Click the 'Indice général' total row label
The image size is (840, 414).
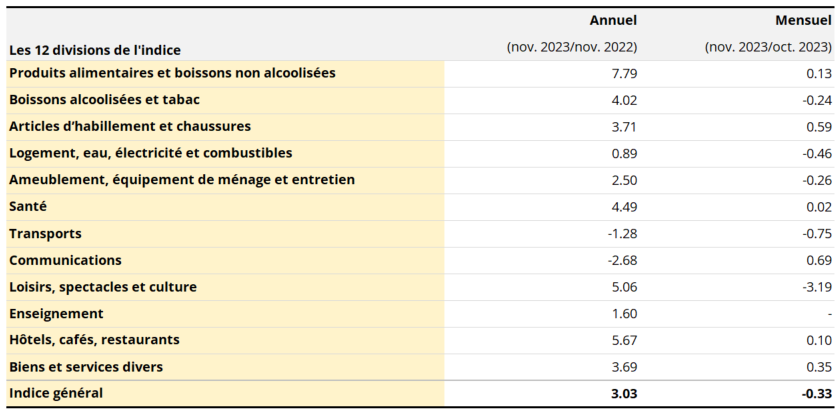tap(56, 394)
